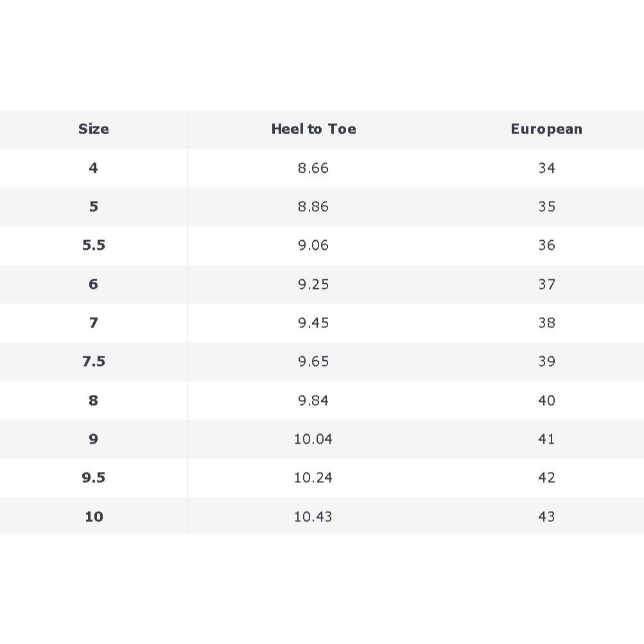Select the size 5.5 cell
Screen dimensions: 644x644
coord(94,245)
